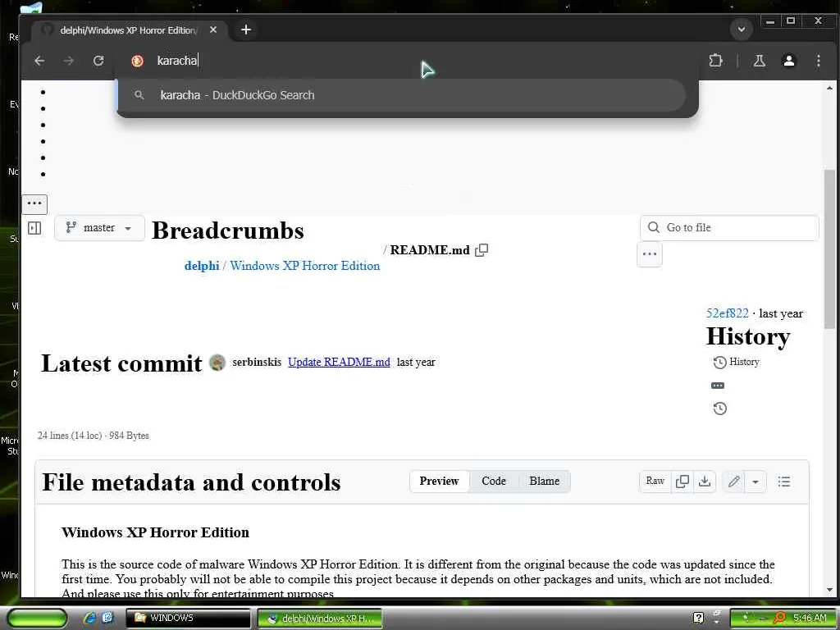Open commit 52ef822
Viewport: 840px width, 630px height.
727,313
